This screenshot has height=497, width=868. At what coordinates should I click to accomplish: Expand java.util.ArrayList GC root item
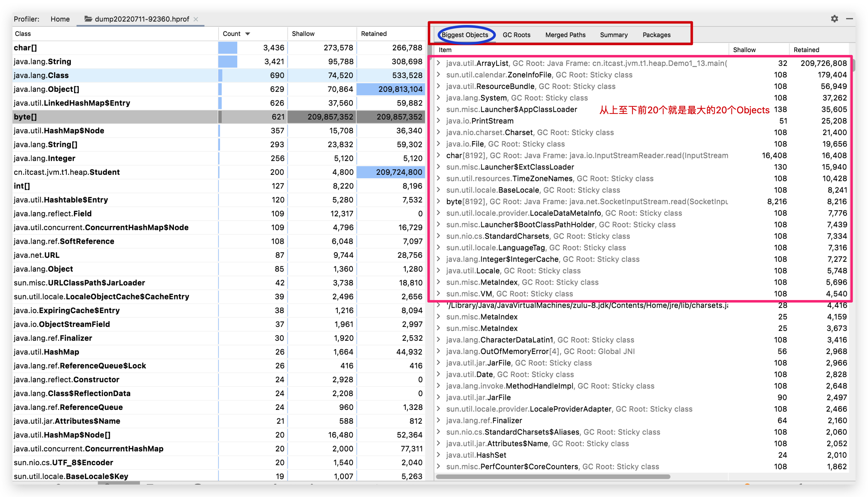point(439,63)
